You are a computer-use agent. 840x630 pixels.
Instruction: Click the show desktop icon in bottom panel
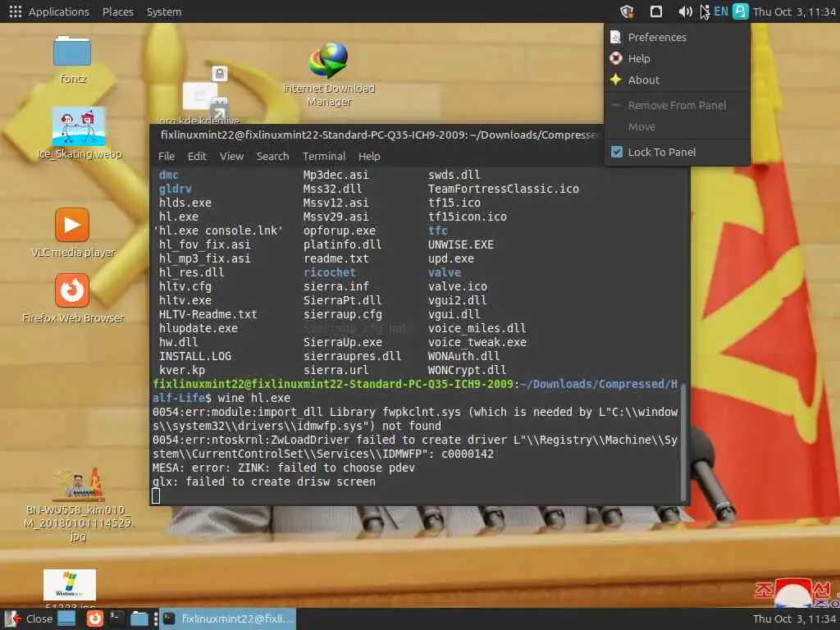coord(67,619)
